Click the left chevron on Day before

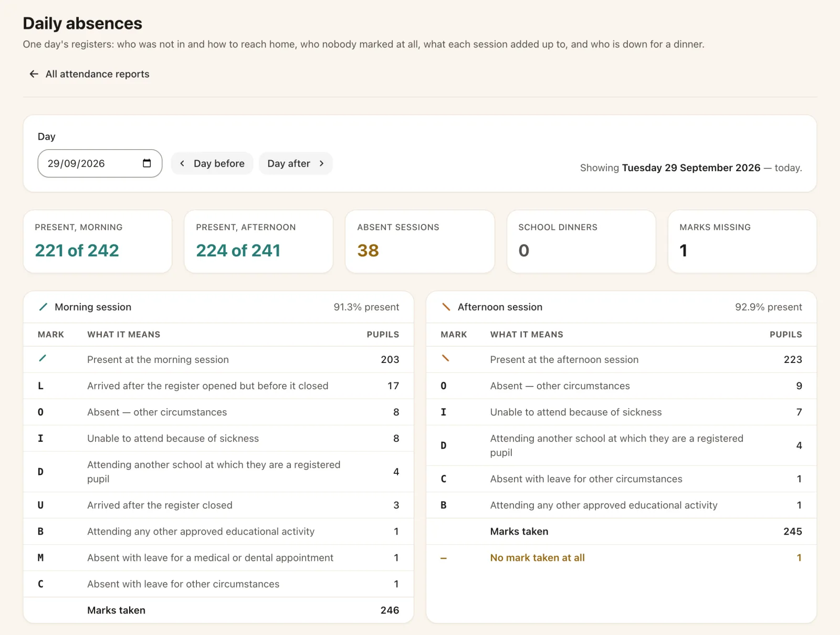pos(182,163)
